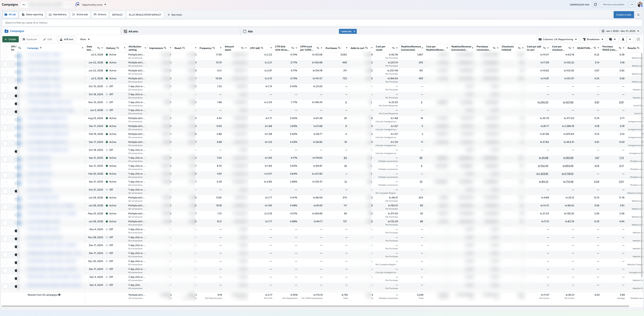Click the refresh data icon

point(596,5)
